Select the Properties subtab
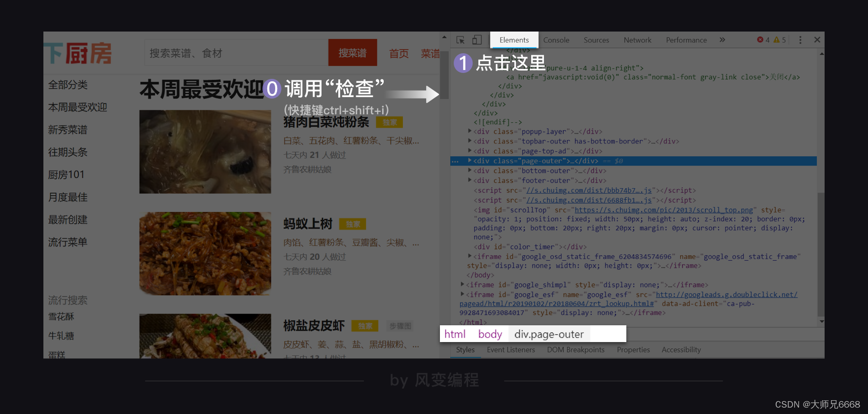Screen dimensions: 868x414 coord(633,349)
